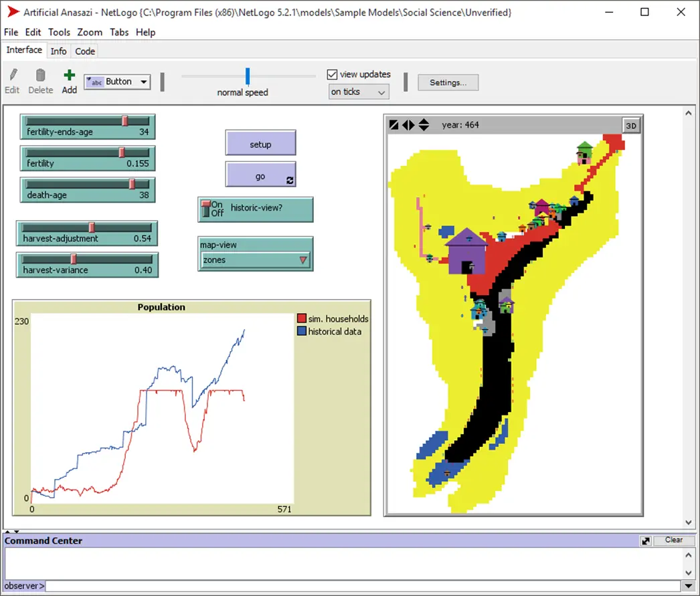Click the 3D view button
700x596 pixels.
tap(630, 125)
